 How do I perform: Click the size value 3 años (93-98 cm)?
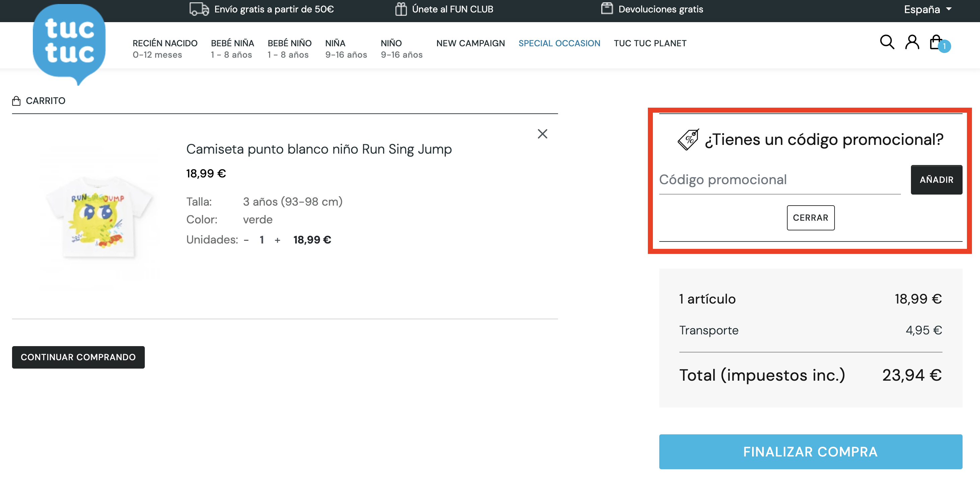click(x=293, y=202)
